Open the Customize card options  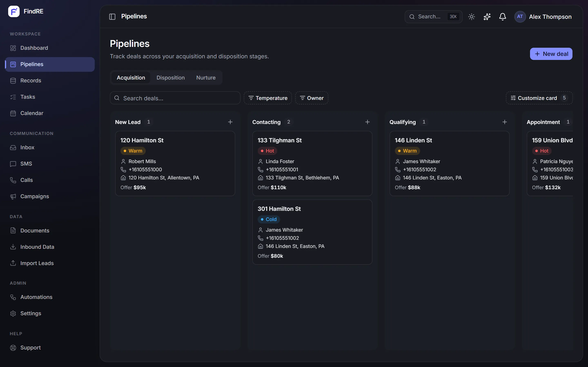click(539, 98)
